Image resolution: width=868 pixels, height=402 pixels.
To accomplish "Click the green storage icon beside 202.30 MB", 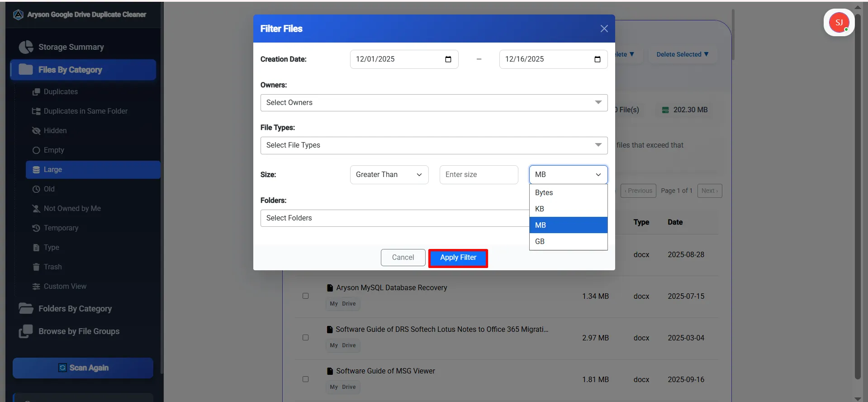I will click(x=665, y=110).
